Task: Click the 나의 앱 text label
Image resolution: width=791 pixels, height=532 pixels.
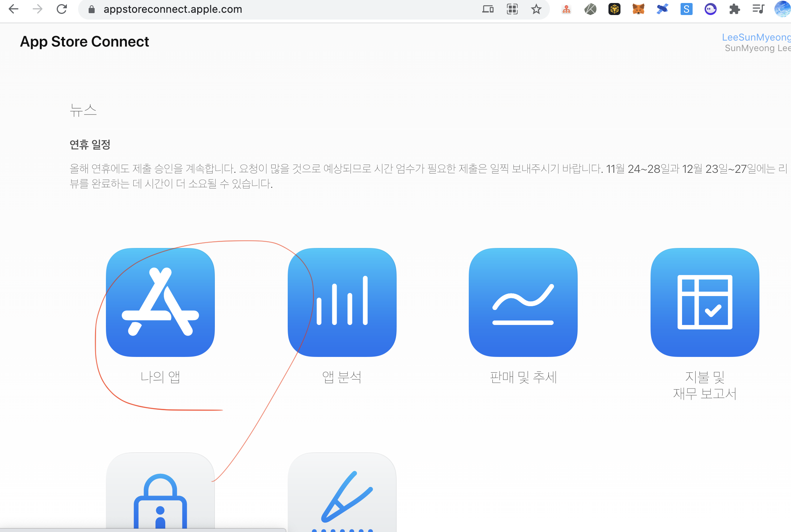Action: click(160, 377)
